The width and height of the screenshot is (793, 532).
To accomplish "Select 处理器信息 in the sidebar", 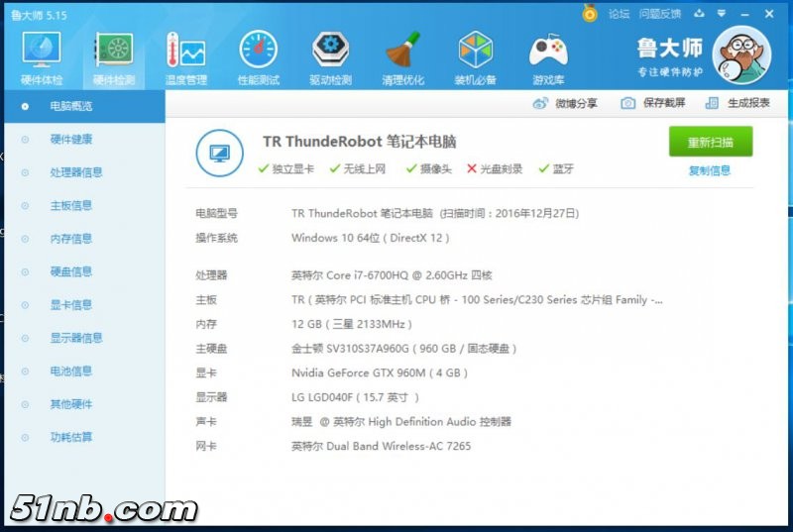I will (x=76, y=172).
